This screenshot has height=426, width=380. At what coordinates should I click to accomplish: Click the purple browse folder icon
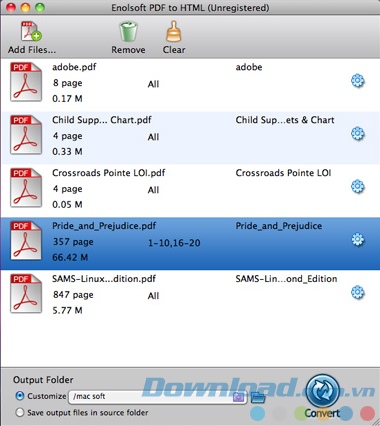pos(238,397)
